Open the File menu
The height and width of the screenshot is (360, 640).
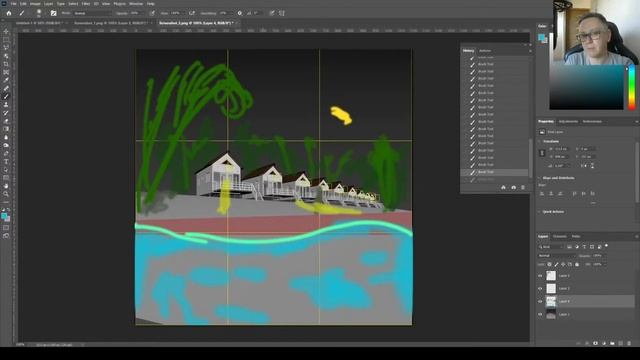click(x=14, y=4)
